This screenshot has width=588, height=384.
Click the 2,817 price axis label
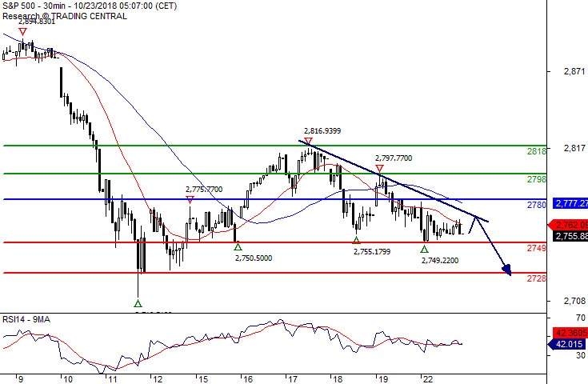[x=574, y=148]
